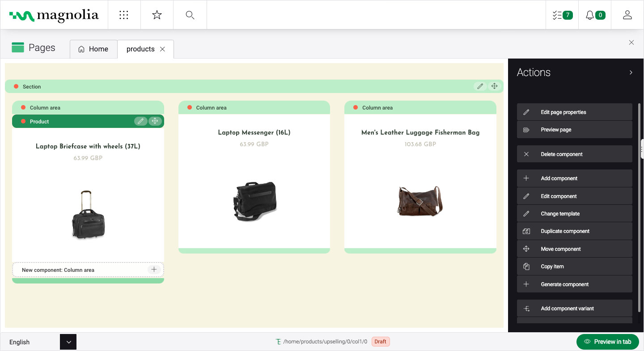The height and width of the screenshot is (351, 644).
Task: Click the plus icon for new Column area component
Action: point(154,270)
